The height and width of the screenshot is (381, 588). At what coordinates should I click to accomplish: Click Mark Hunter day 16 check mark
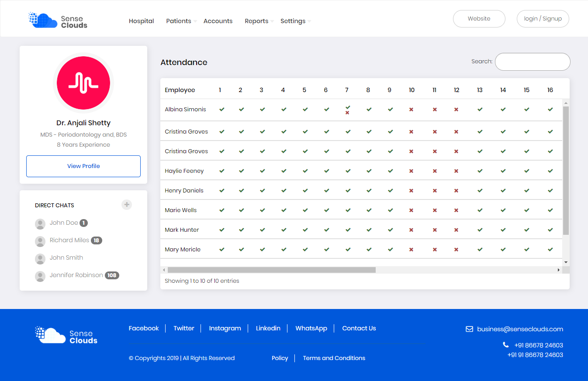pos(550,230)
